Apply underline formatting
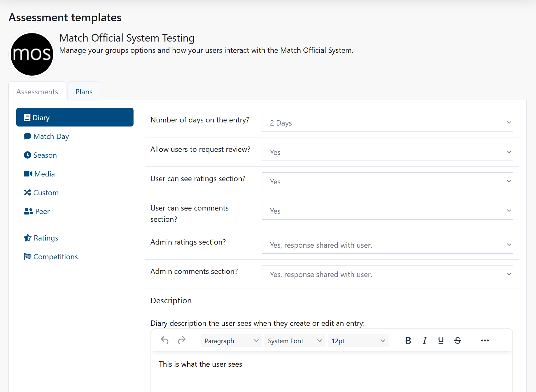Viewport: 536px width, 392px height. [x=441, y=340]
